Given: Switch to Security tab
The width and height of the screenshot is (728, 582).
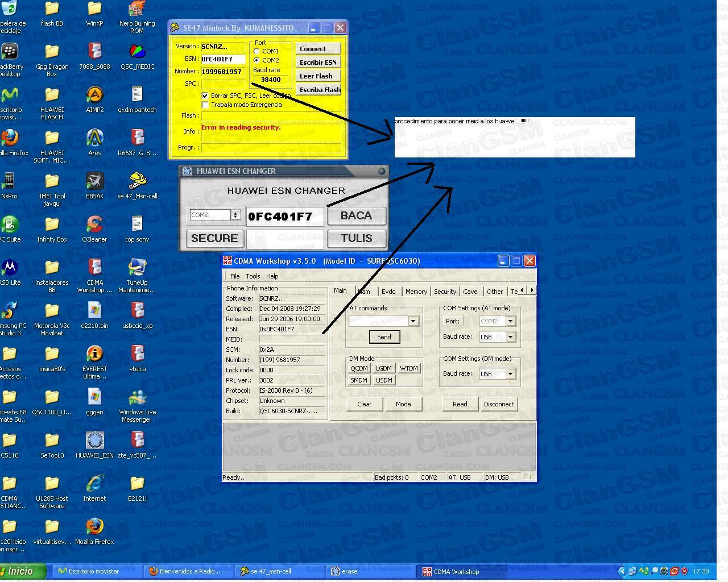Looking at the screenshot, I should (x=445, y=292).
